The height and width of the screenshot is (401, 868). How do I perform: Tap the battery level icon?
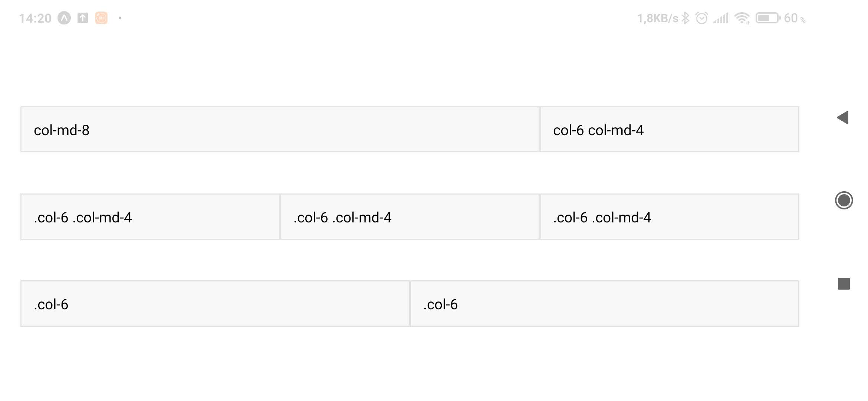[x=767, y=18]
